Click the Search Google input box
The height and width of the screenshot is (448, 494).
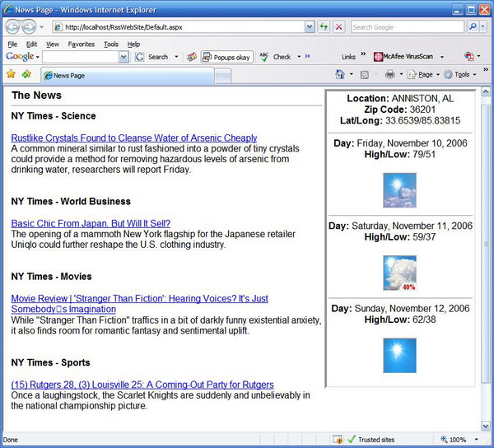(408, 27)
